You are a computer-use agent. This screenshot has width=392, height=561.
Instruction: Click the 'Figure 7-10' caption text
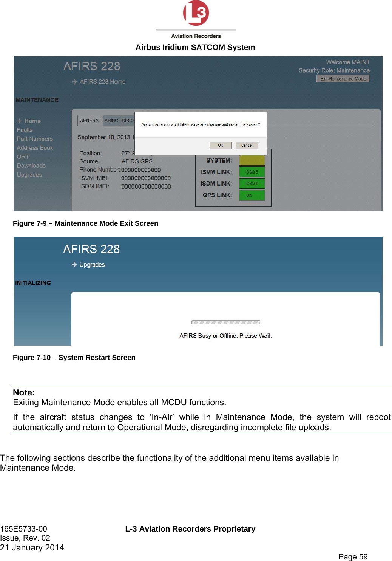click(x=74, y=358)
